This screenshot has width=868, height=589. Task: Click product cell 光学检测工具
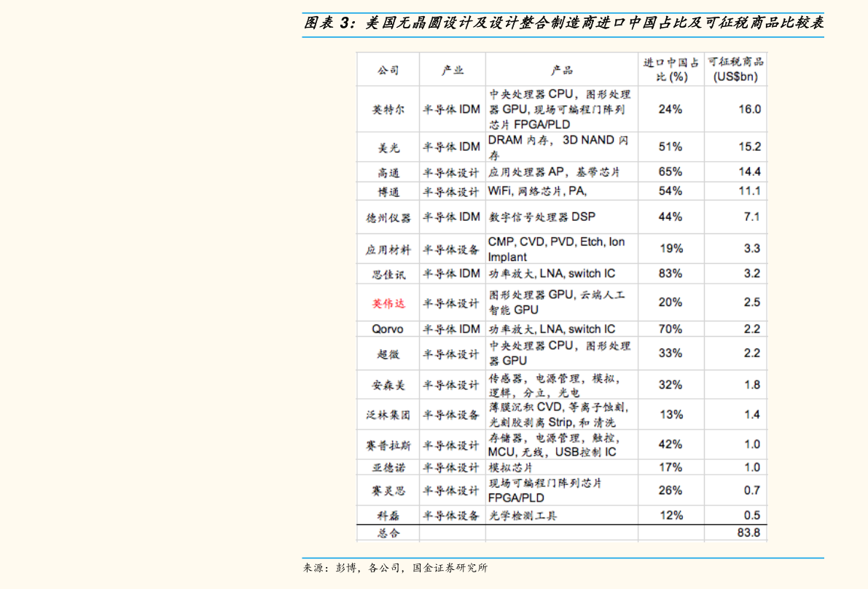pyautogui.click(x=523, y=516)
